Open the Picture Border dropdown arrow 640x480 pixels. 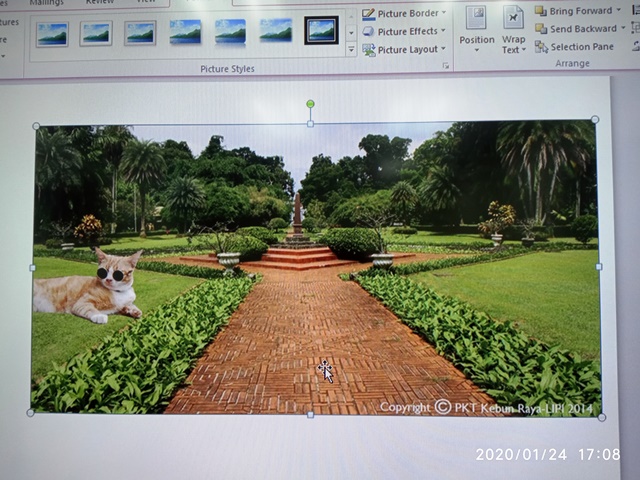coord(444,13)
